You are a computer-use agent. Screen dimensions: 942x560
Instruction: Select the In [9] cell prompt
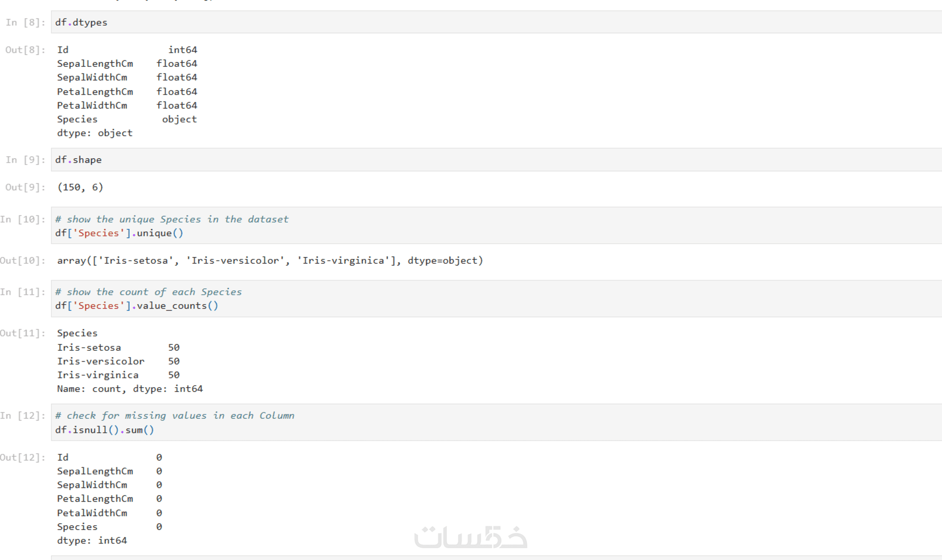(x=25, y=160)
